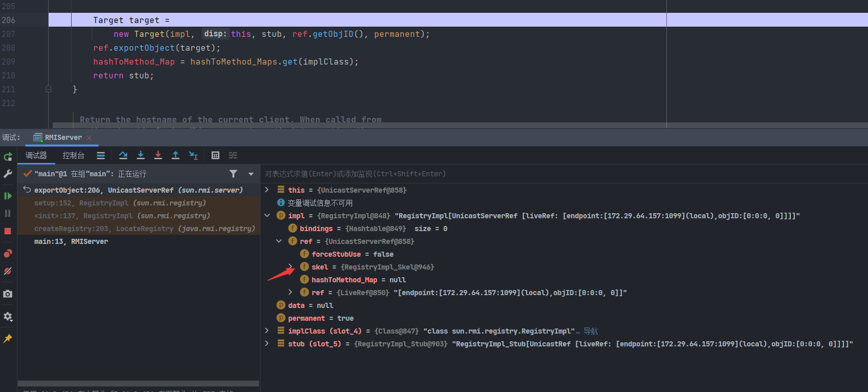The width and height of the screenshot is (868, 392).
Task: Click the 导航 link beside implClass
Action: click(x=591, y=331)
